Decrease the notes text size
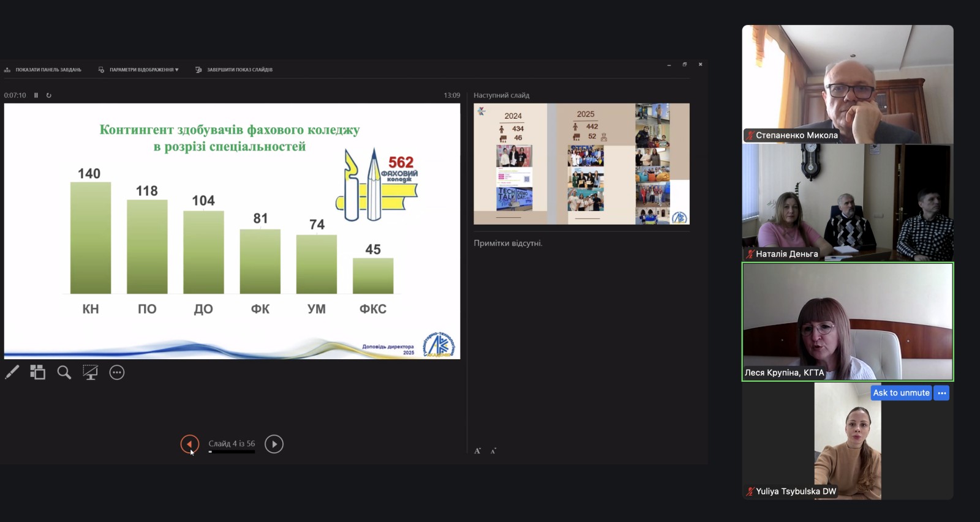Screen dimensions: 980x522 pyautogui.click(x=493, y=451)
